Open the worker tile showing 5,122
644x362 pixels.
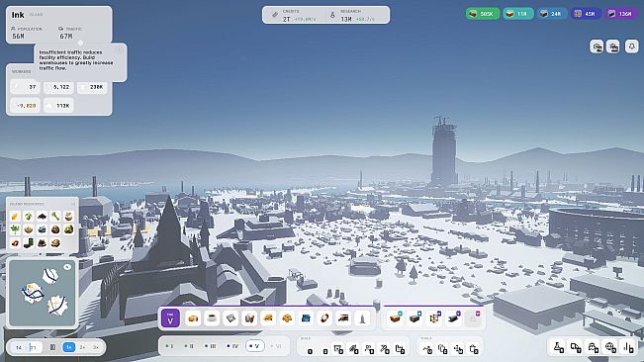58,87
